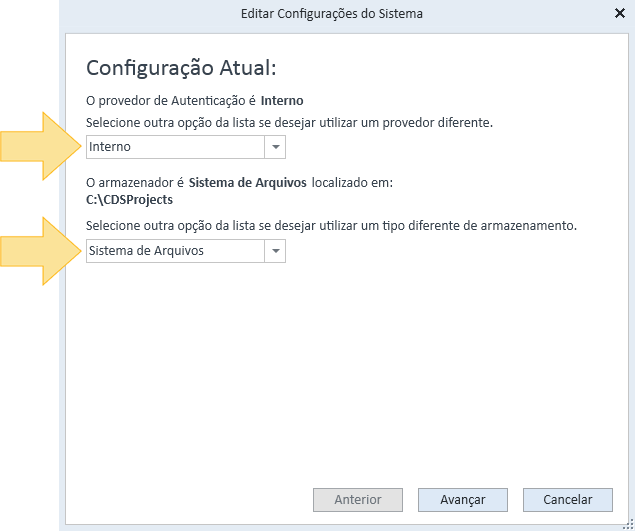Click the Cancelar button

[x=567, y=499]
